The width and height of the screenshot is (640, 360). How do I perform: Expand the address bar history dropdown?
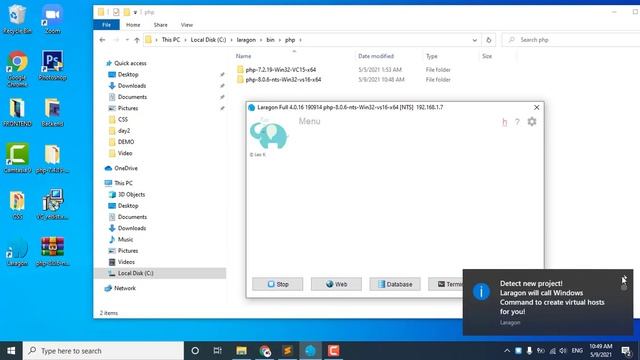[474, 40]
